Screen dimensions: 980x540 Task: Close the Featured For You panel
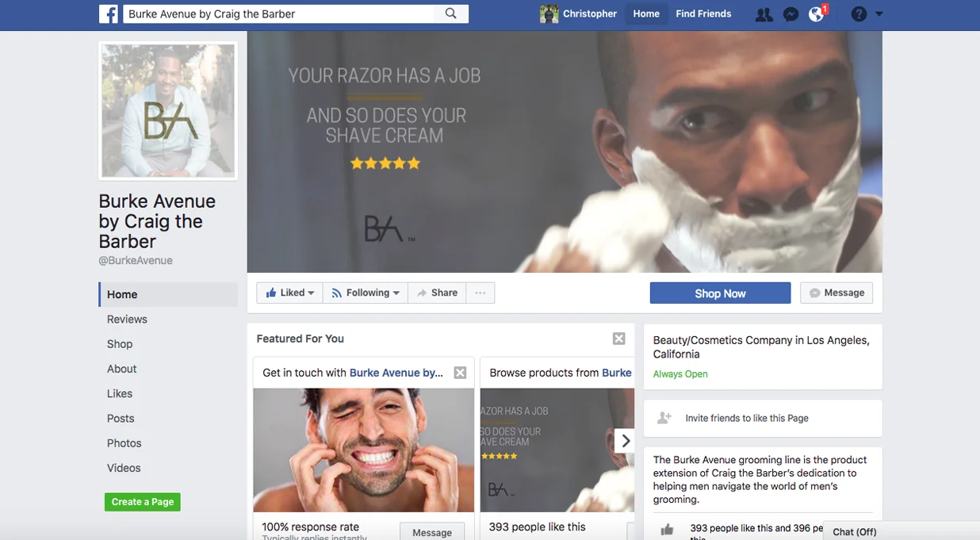coord(619,339)
